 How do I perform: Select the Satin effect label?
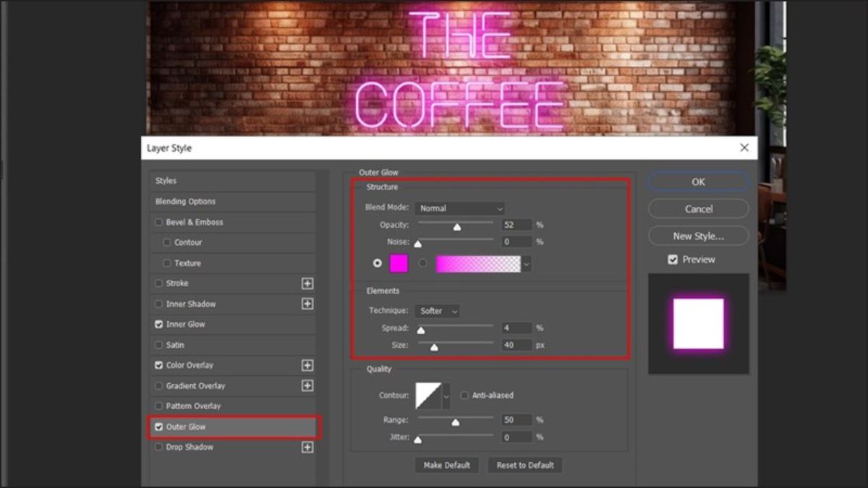[x=175, y=345]
